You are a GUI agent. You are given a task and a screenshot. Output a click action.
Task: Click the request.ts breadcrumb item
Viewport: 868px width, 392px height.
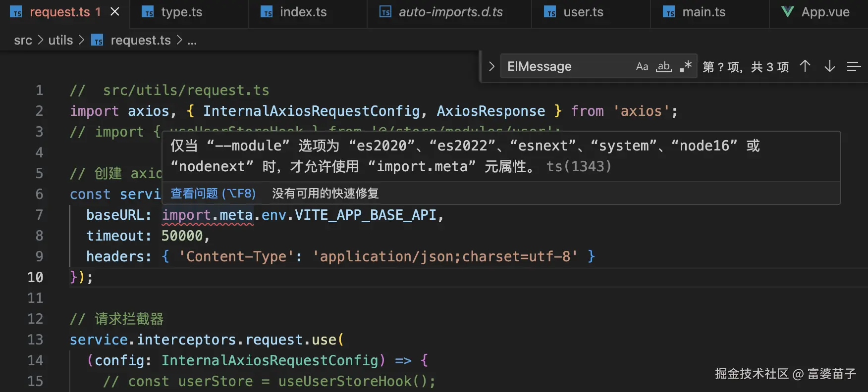140,41
